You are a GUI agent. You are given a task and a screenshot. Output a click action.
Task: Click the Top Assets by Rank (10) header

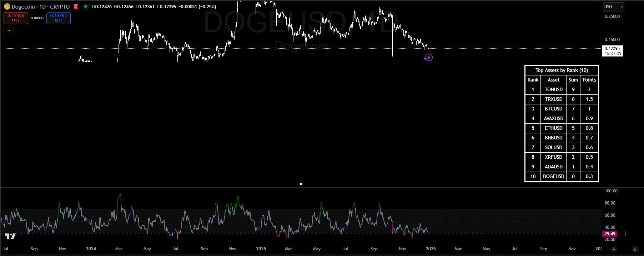pos(562,70)
